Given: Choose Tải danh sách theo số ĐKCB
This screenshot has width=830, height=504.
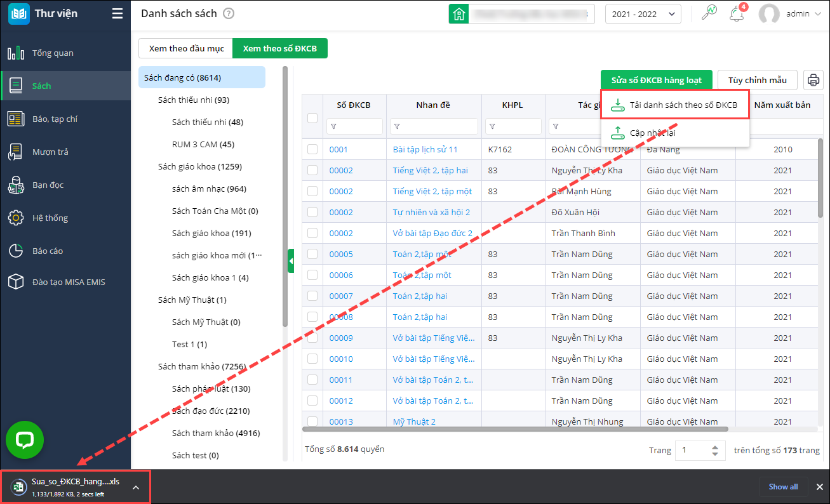Looking at the screenshot, I should (675, 105).
